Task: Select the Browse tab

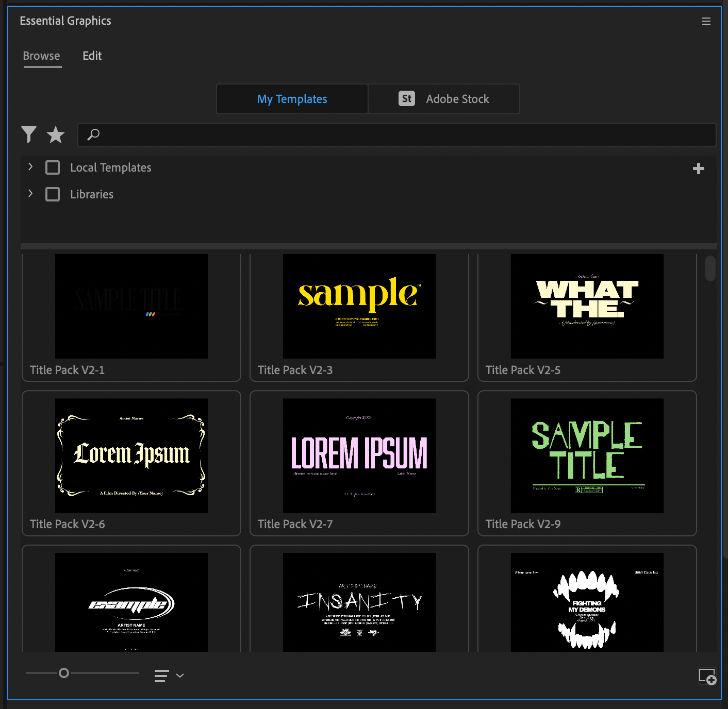Action: pyautogui.click(x=41, y=56)
